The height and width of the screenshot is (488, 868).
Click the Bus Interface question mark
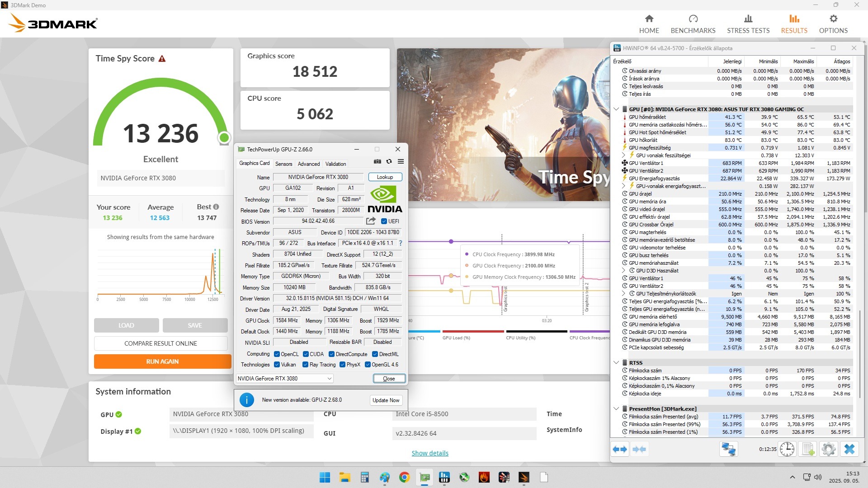400,243
